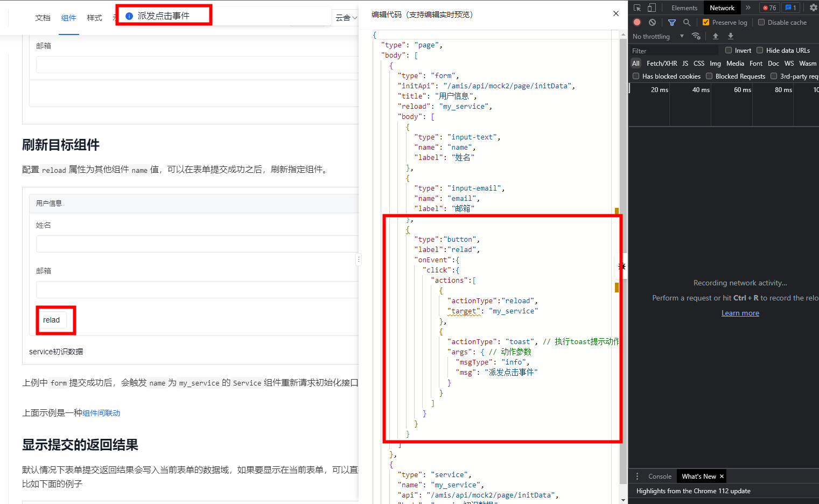Focus the 姓名 input in 用户信息 form

[x=197, y=244]
